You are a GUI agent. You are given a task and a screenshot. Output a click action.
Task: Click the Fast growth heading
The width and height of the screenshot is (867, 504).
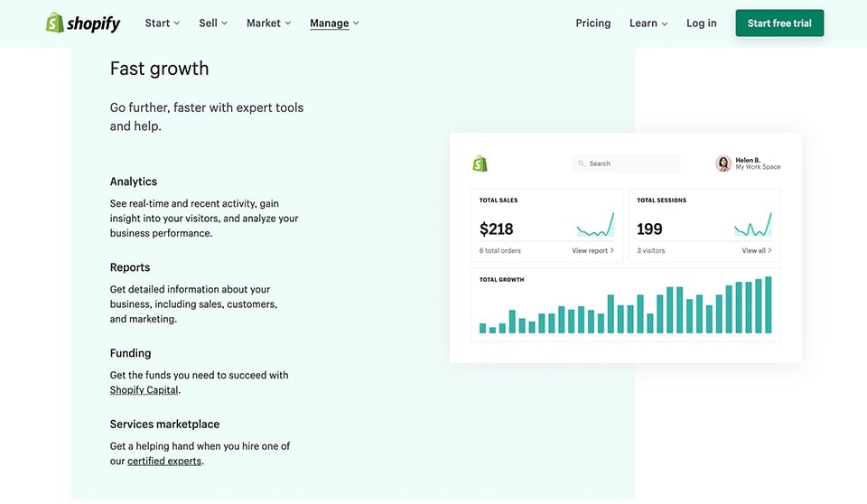[159, 69]
